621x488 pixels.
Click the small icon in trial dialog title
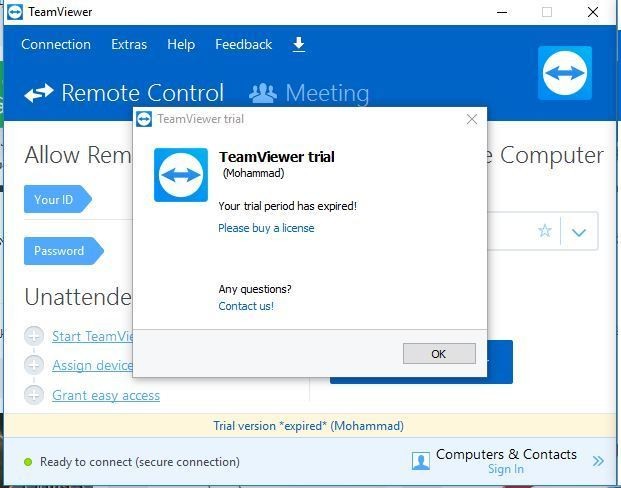[x=144, y=119]
